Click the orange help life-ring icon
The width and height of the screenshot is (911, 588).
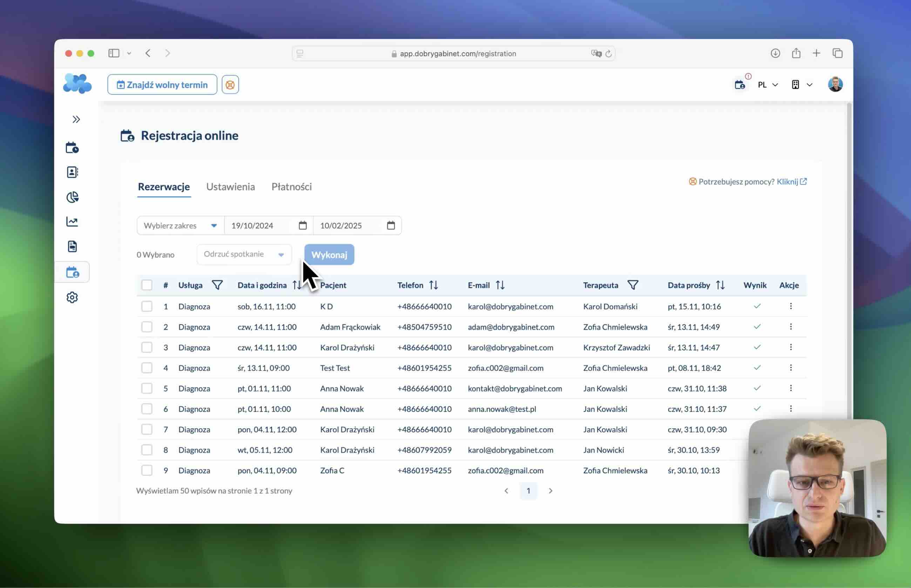tap(230, 84)
